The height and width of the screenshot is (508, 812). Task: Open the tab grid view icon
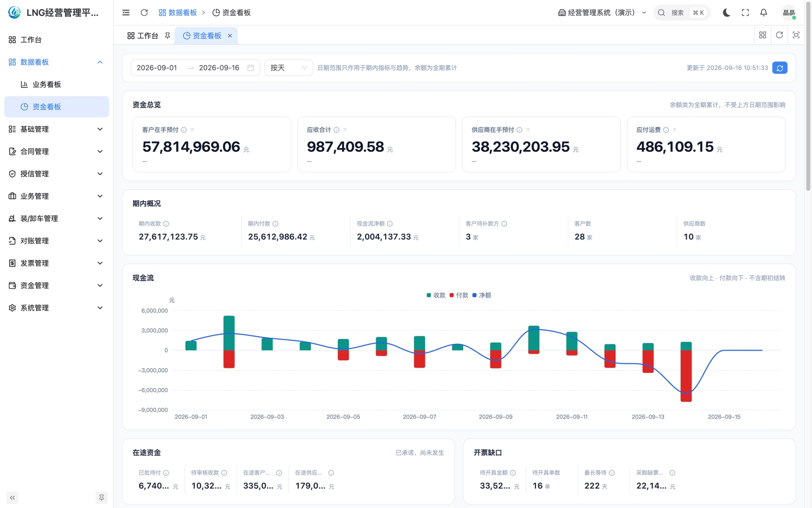tap(762, 35)
